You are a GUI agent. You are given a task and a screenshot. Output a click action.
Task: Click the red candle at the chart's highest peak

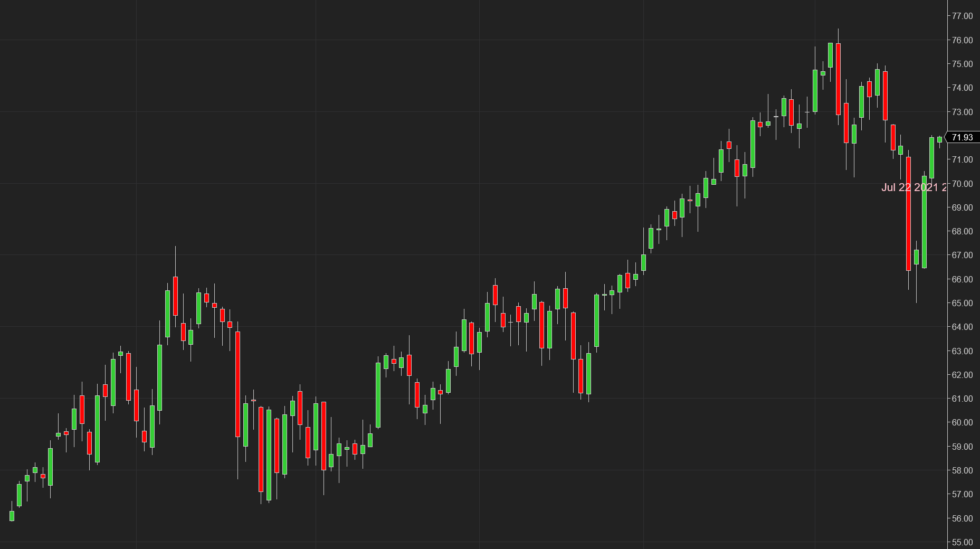pyautogui.click(x=838, y=79)
